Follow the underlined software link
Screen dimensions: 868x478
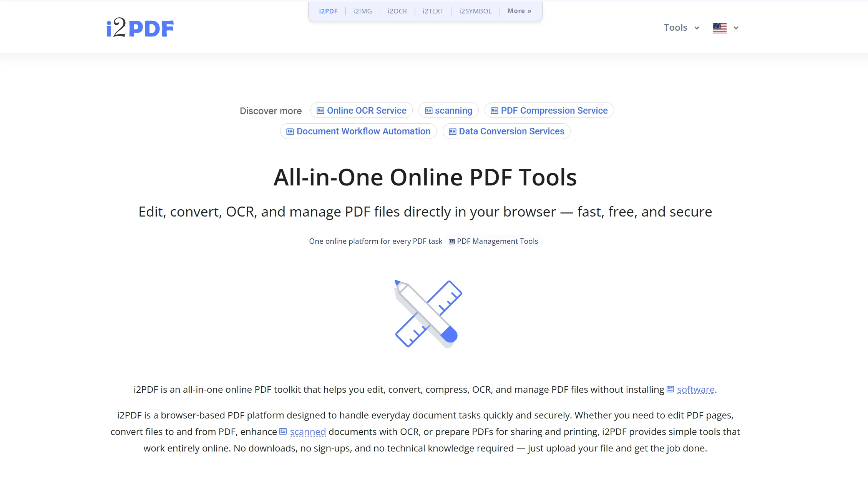click(x=695, y=390)
